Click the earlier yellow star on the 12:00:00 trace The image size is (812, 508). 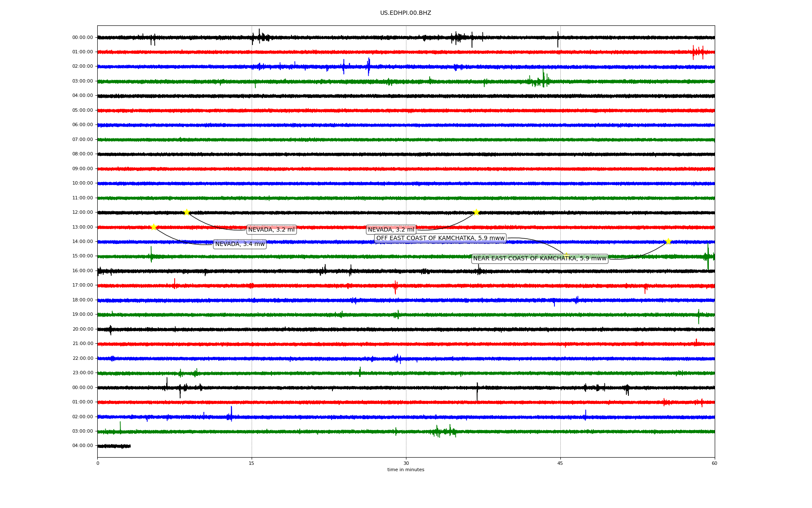click(x=187, y=212)
